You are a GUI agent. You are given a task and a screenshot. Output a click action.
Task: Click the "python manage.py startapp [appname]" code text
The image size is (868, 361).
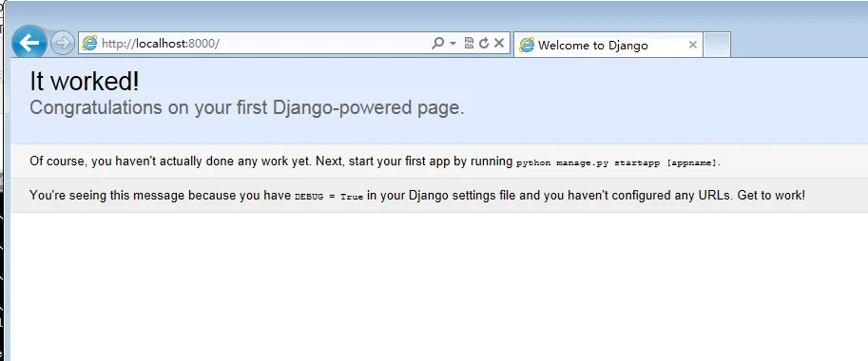617,163
